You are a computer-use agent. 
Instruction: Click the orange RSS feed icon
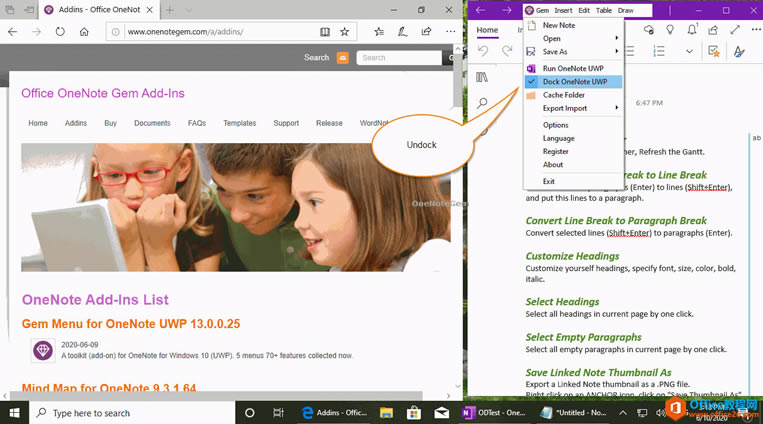tap(343, 58)
